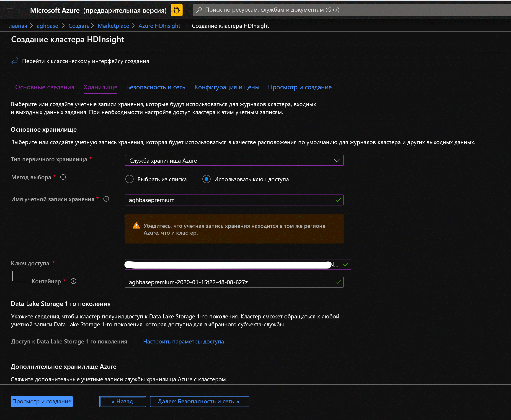Switch to the Основные сведения tab
Screen dimensions: 511x420
pos(45,87)
